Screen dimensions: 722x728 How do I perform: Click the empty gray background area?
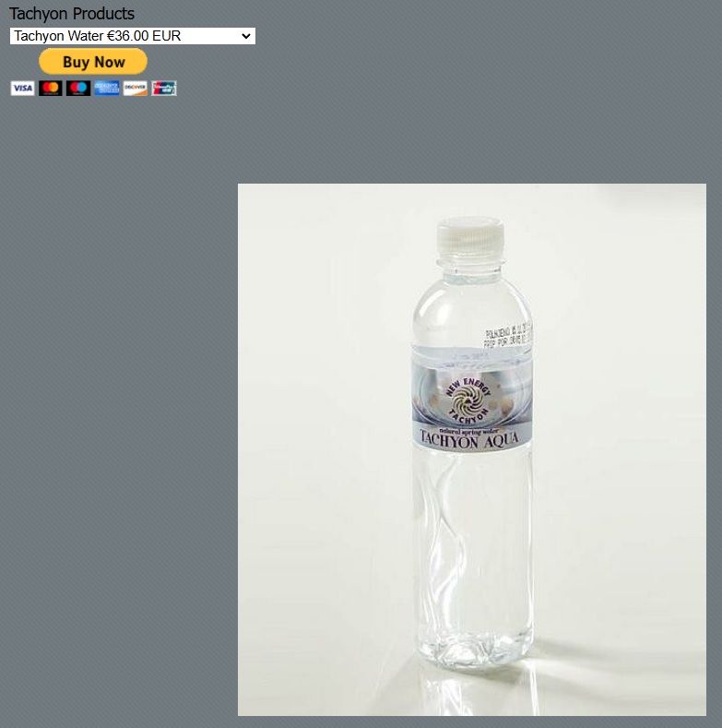pos(116,372)
